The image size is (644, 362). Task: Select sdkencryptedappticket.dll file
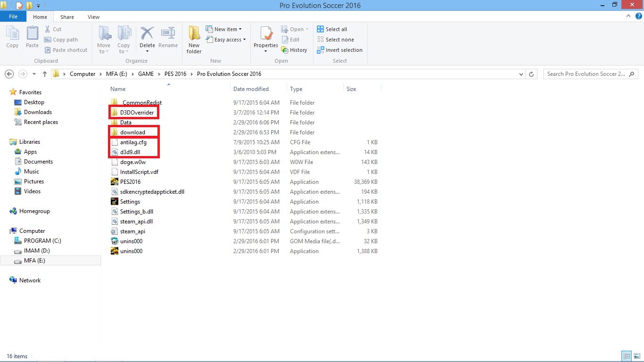click(152, 192)
